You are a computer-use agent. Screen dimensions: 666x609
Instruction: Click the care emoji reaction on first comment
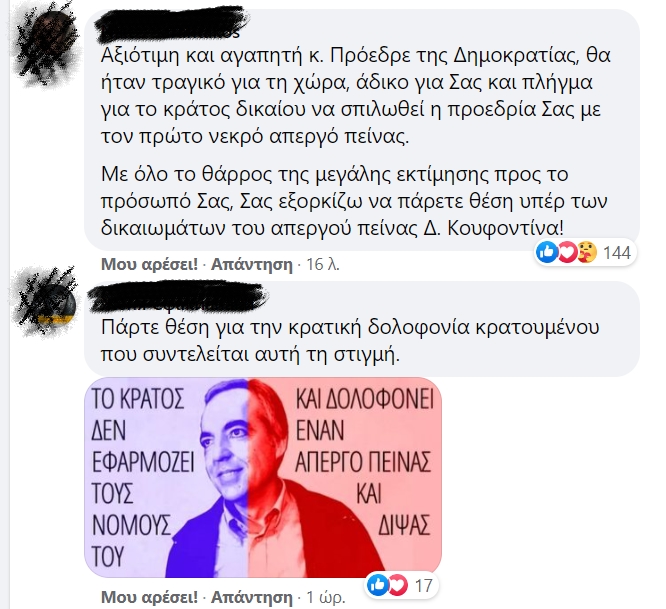click(587, 253)
